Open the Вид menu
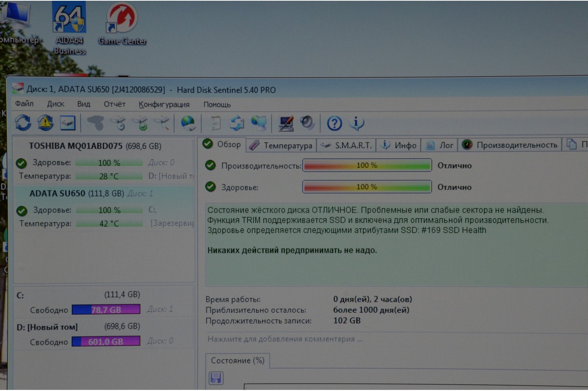This screenshot has height=391, width=588. 84,104
